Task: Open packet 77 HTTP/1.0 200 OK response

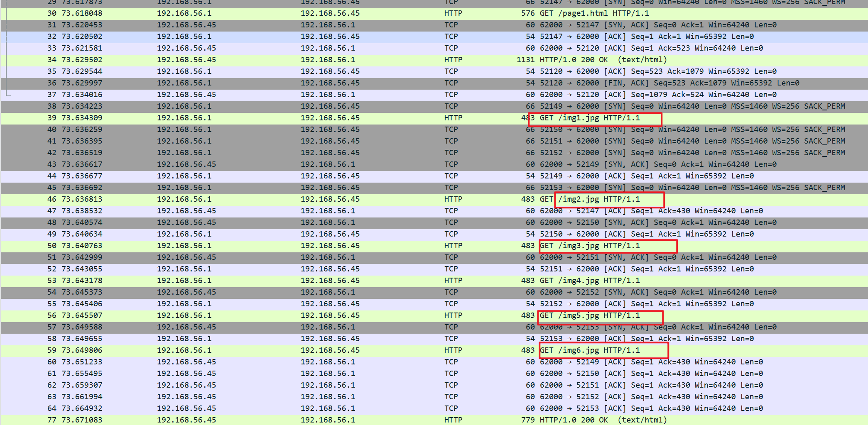Action: [434, 420]
